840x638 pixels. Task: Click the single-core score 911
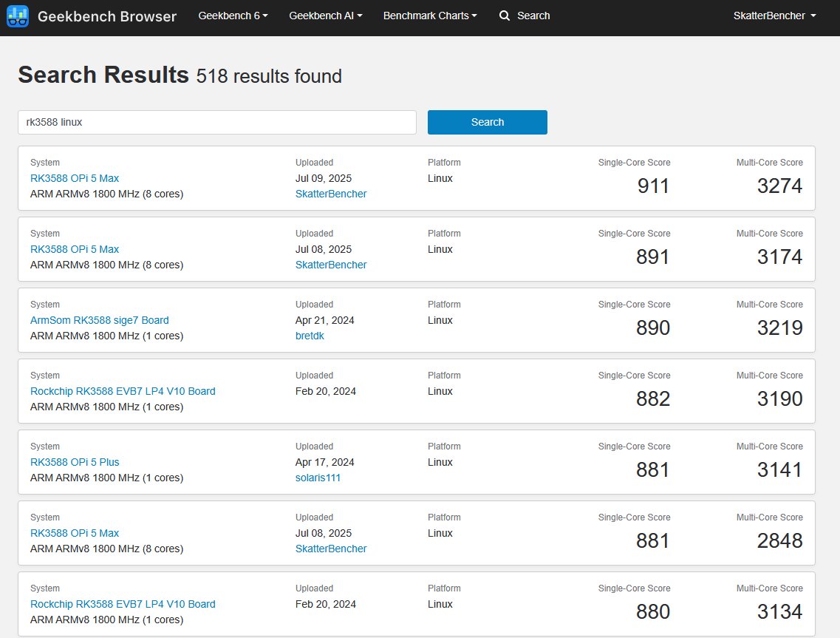coord(653,186)
